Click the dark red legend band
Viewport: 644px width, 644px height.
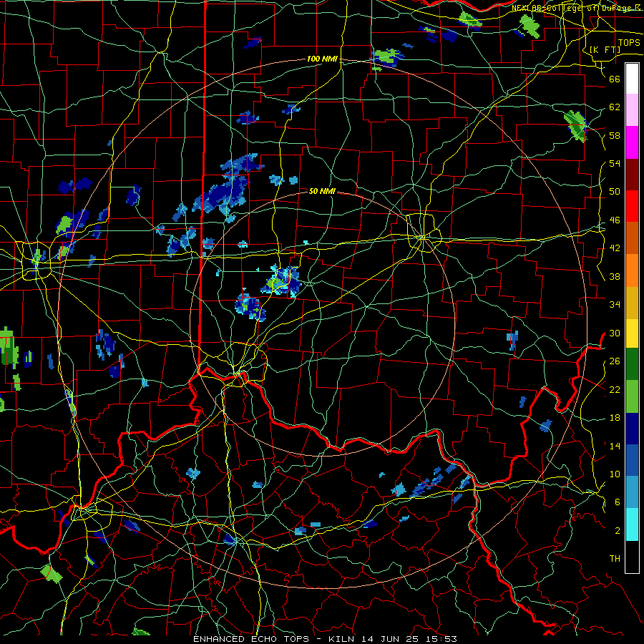tap(632, 175)
